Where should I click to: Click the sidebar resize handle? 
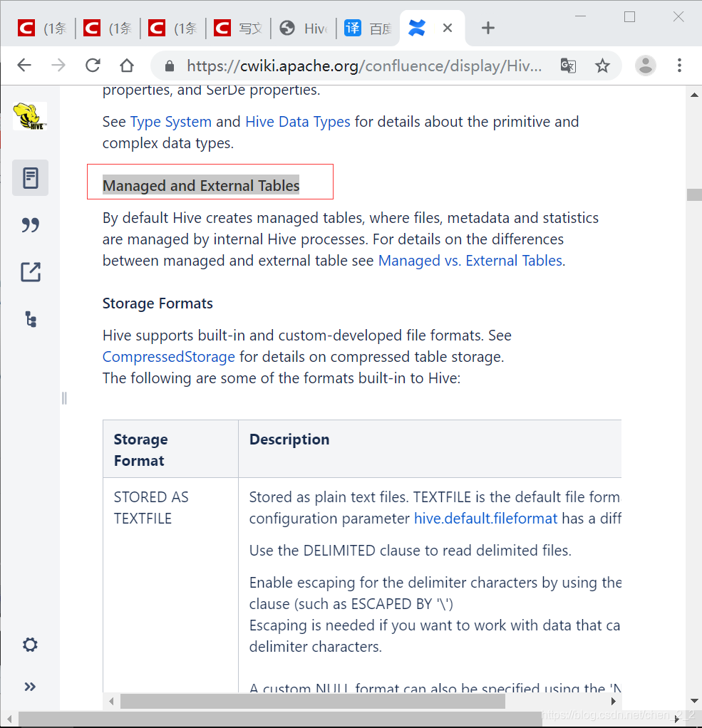tap(64, 398)
